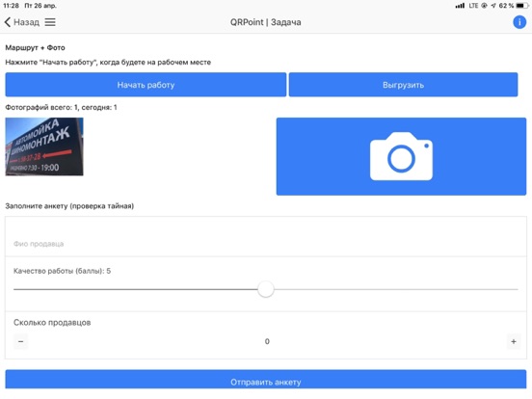Image resolution: width=532 pixels, height=399 pixels.
Task: Decrease Сколько продавцов with minus button
Action: pos(20,341)
